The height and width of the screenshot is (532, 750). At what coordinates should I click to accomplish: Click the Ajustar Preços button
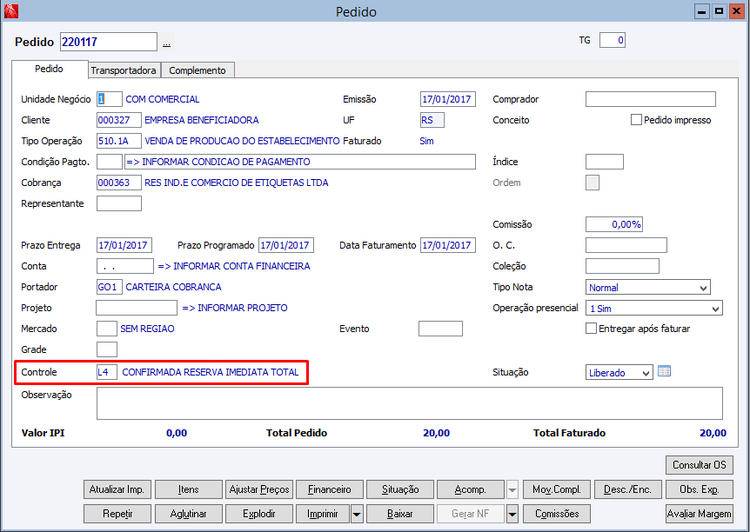(x=259, y=489)
